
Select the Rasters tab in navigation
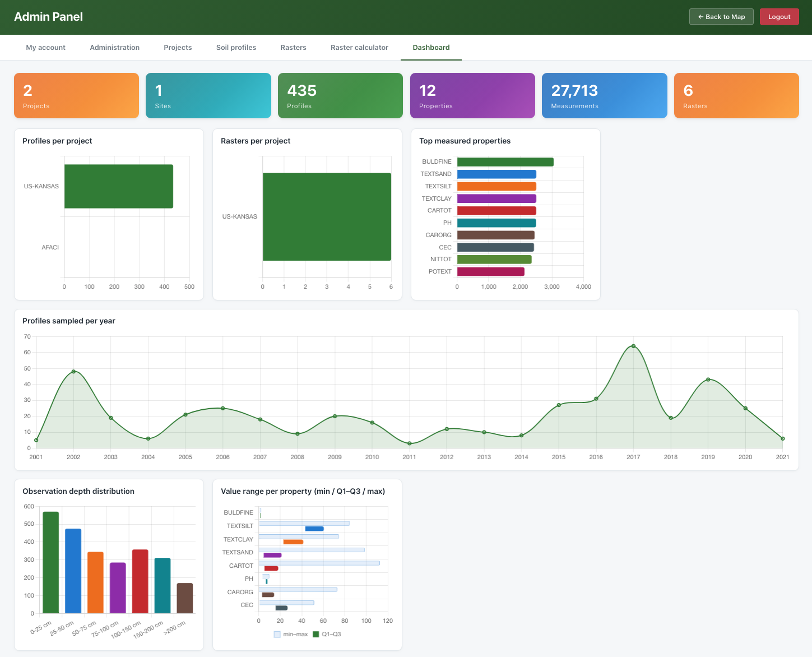pyautogui.click(x=293, y=48)
